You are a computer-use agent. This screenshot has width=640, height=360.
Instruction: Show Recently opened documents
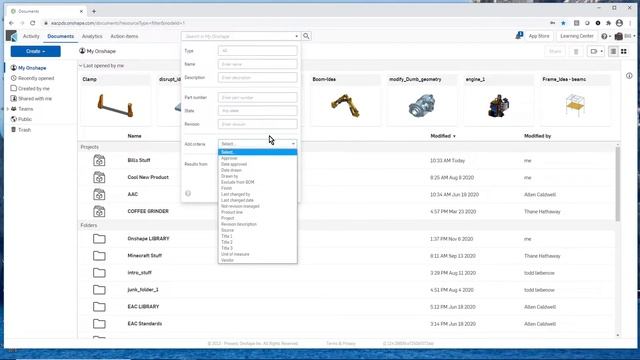click(36, 78)
